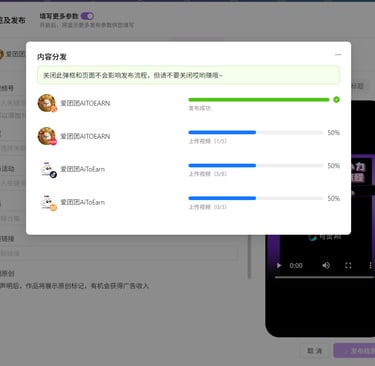375x366 pixels.
Task: Click 爱团团AITOEARN name beside pink-badged avatar
Action: point(85,136)
